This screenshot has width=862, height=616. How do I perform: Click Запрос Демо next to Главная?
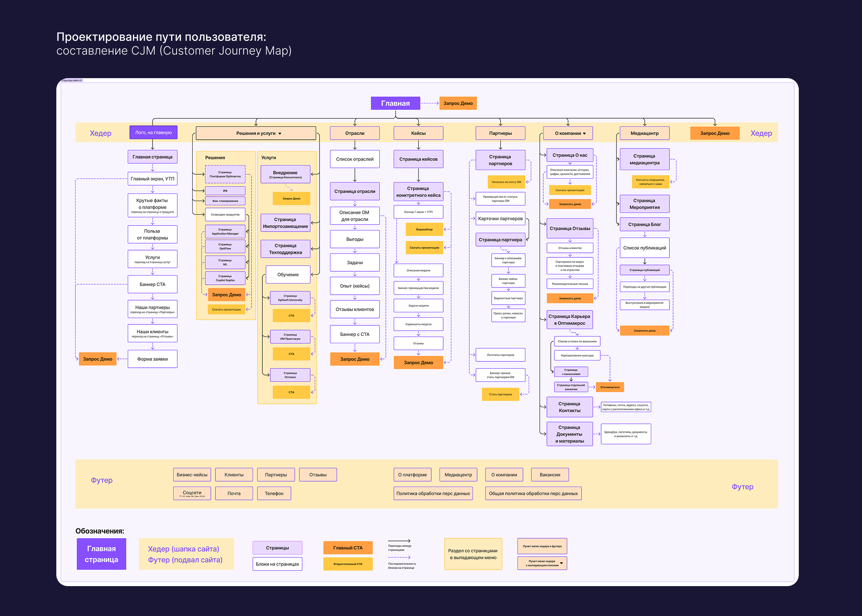click(x=458, y=103)
